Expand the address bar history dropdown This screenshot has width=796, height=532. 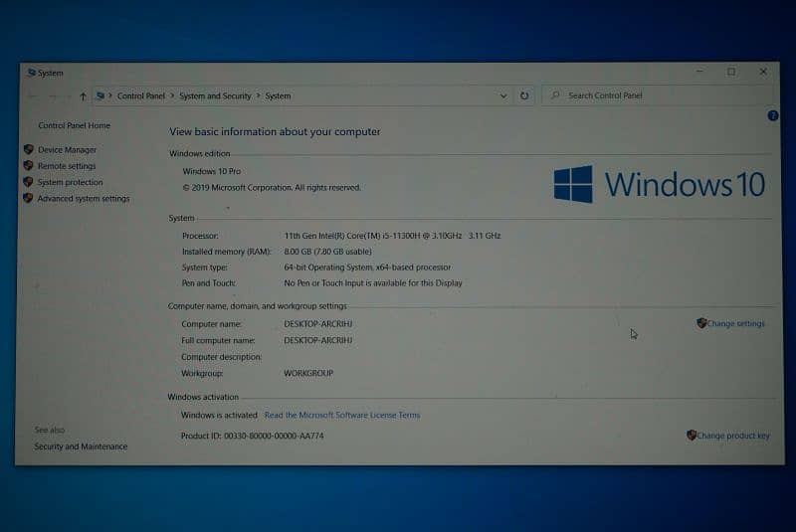tap(503, 95)
